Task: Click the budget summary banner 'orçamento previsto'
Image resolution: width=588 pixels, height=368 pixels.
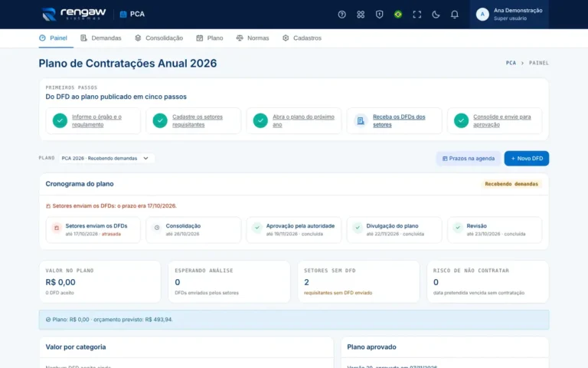Action: pyautogui.click(x=294, y=320)
